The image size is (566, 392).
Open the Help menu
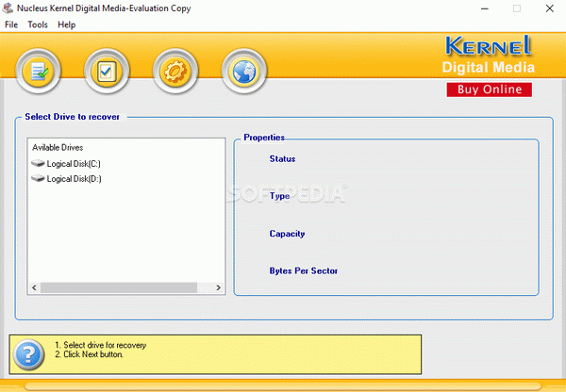pos(66,24)
